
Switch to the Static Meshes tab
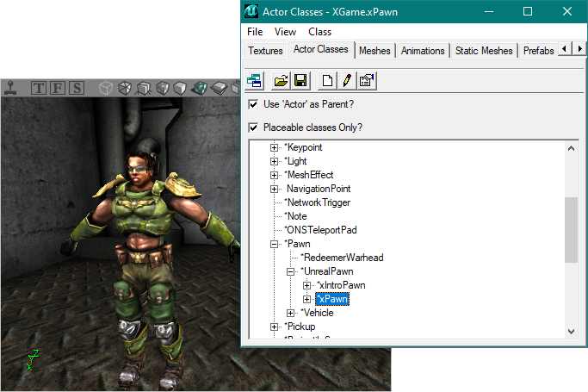484,51
